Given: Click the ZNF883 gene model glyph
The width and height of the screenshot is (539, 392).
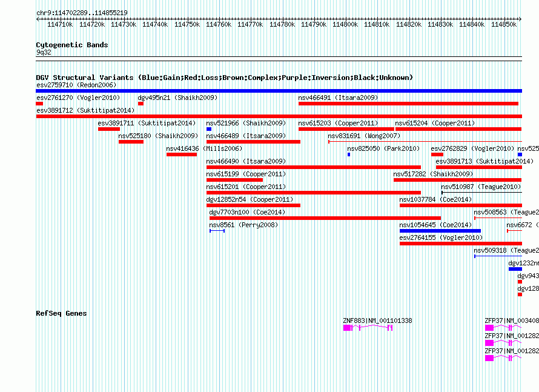Looking at the screenshot, I should point(368,328).
